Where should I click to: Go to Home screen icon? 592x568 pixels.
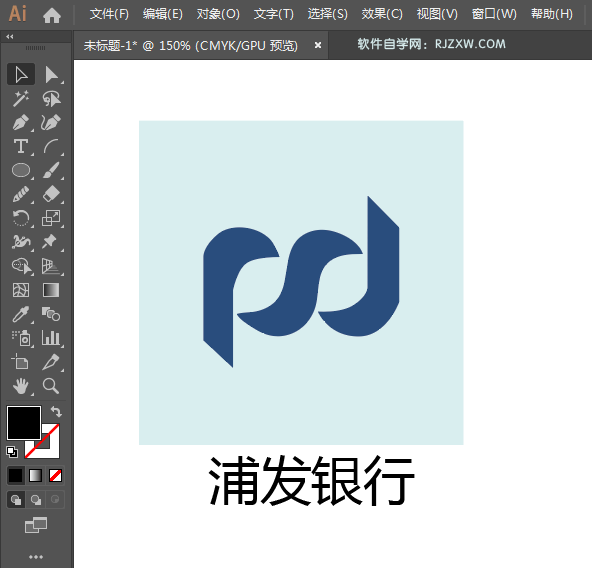[x=52, y=15]
